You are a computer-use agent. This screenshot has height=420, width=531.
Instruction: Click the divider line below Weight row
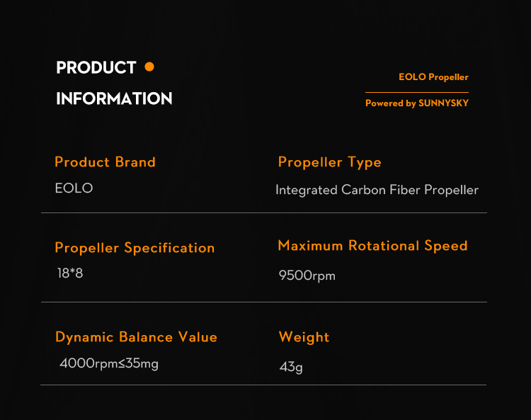(263, 385)
